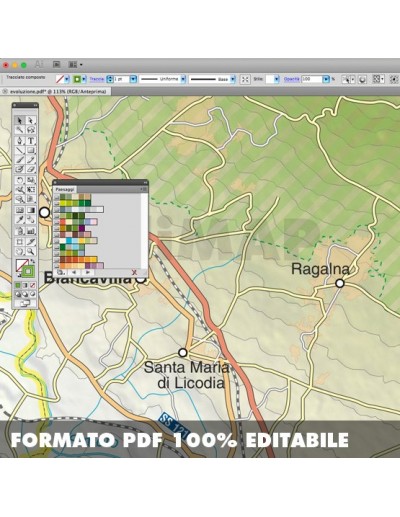The height and width of the screenshot is (517, 400).
Task: Enable Draw Inside mode
Action: pyautogui.click(x=32, y=294)
